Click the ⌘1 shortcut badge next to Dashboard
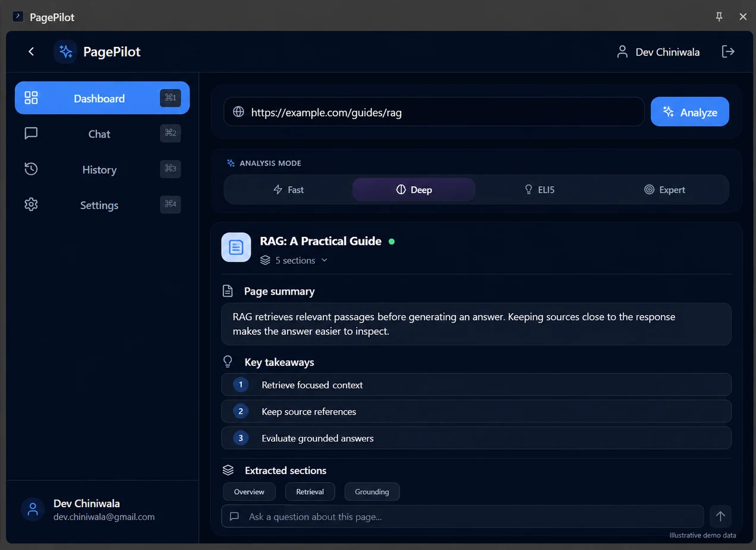This screenshot has width=756, height=550. (x=171, y=98)
